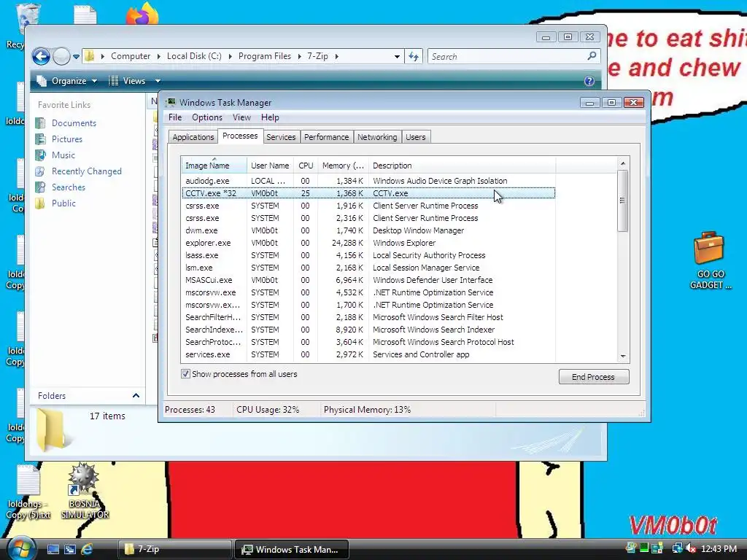Switch to the Services tab
The image size is (747, 560).
tap(281, 137)
